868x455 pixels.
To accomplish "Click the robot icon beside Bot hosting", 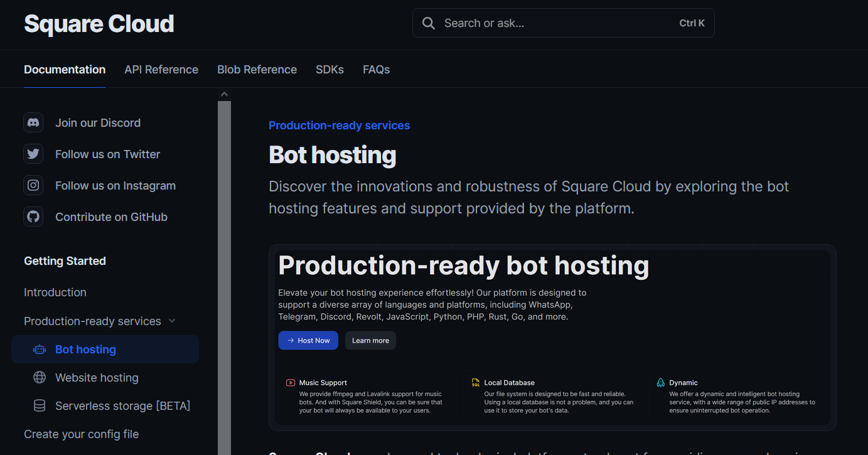I will [40, 350].
